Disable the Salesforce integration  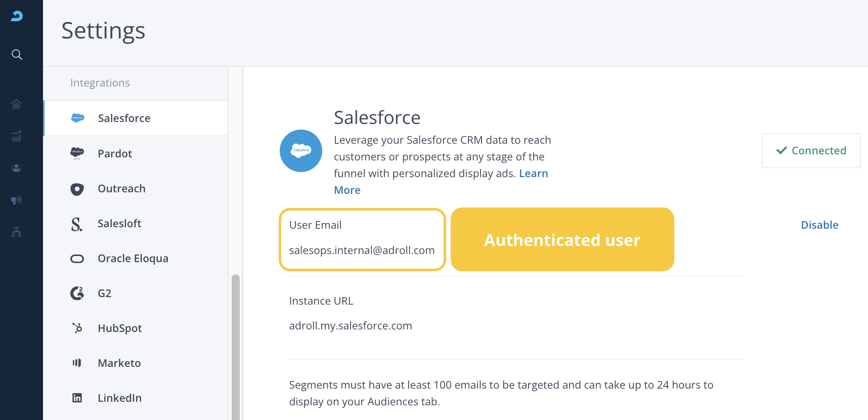pos(819,225)
